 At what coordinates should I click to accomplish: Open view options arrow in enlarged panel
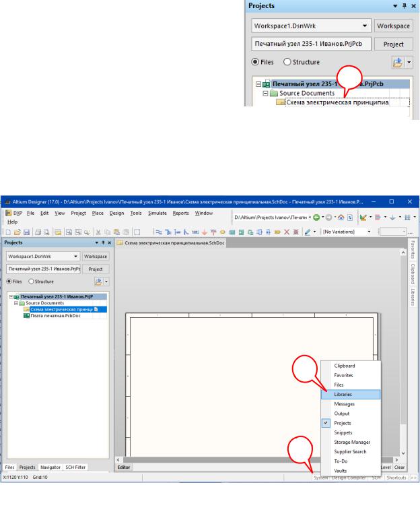pos(409,62)
